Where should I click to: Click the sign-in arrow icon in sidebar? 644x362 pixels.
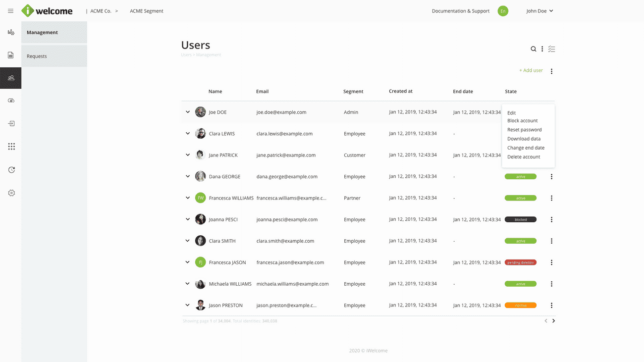(x=11, y=124)
